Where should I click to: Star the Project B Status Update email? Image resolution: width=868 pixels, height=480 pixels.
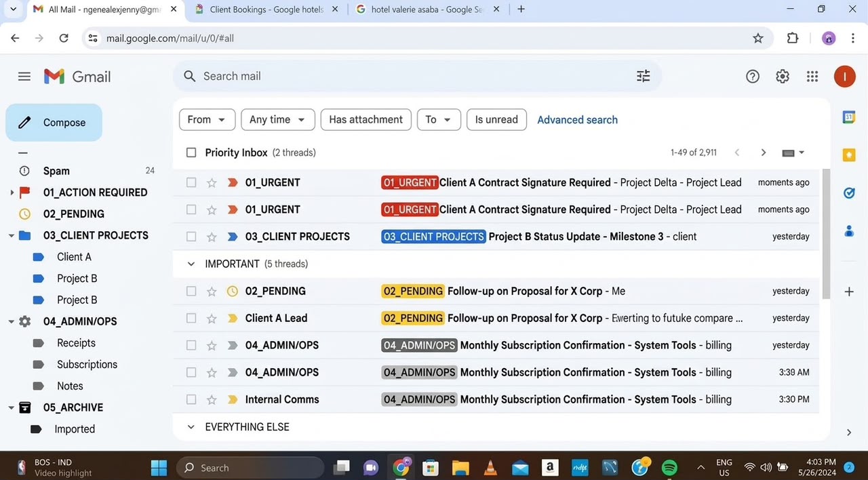(x=212, y=237)
